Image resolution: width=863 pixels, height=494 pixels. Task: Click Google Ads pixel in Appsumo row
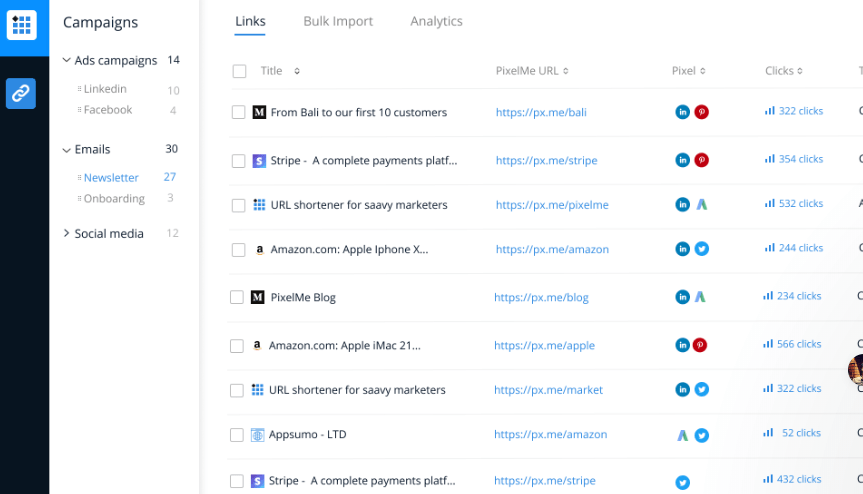[682, 435]
